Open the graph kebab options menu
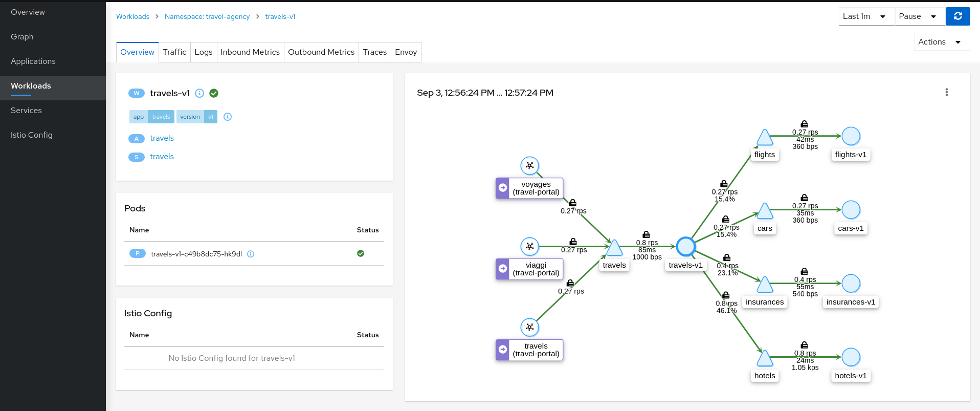980x411 pixels. click(x=946, y=92)
